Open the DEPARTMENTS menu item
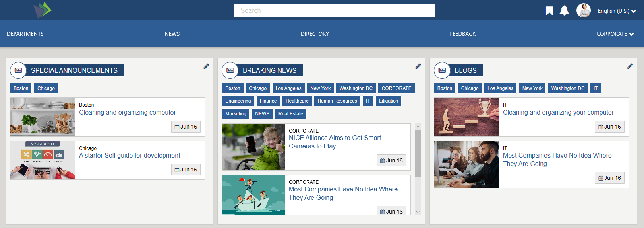The image size is (644, 228). (x=25, y=34)
